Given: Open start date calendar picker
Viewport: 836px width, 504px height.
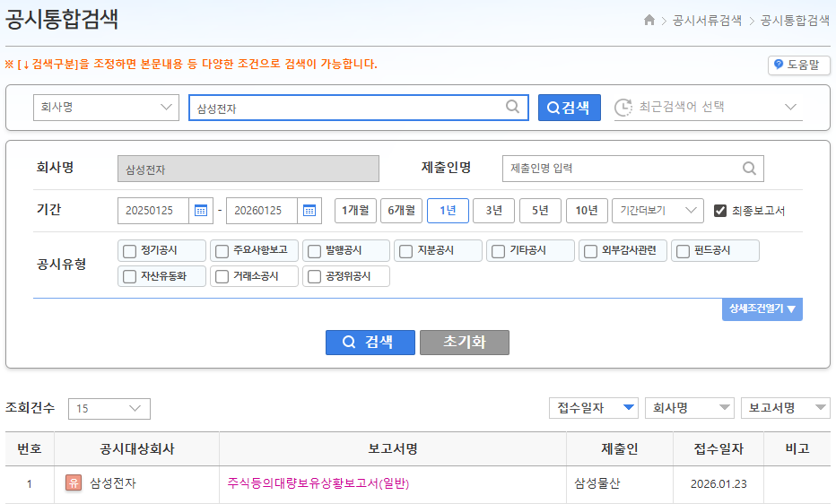Looking at the screenshot, I should [201, 211].
